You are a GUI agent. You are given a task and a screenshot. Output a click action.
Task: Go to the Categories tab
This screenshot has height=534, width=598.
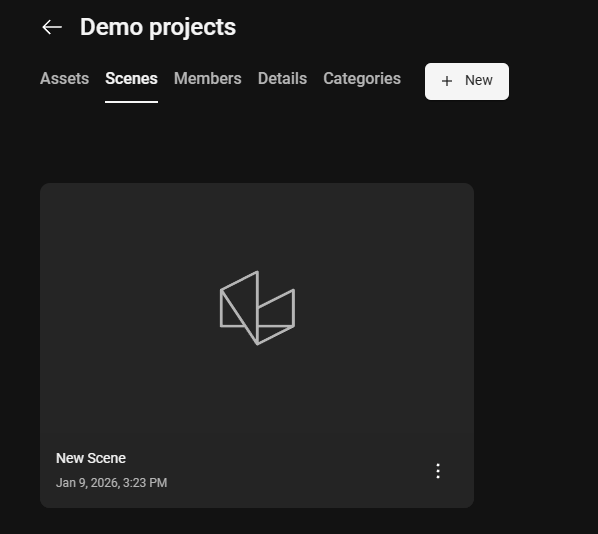(x=362, y=79)
